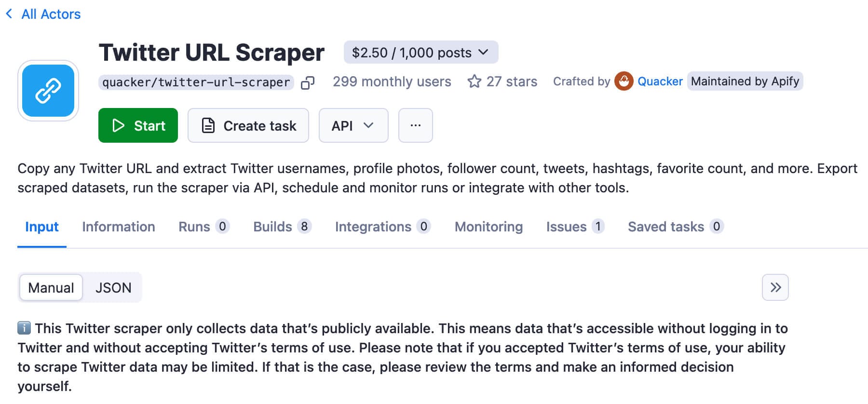Click the Quacker avatar icon
868x404 pixels.
point(624,81)
